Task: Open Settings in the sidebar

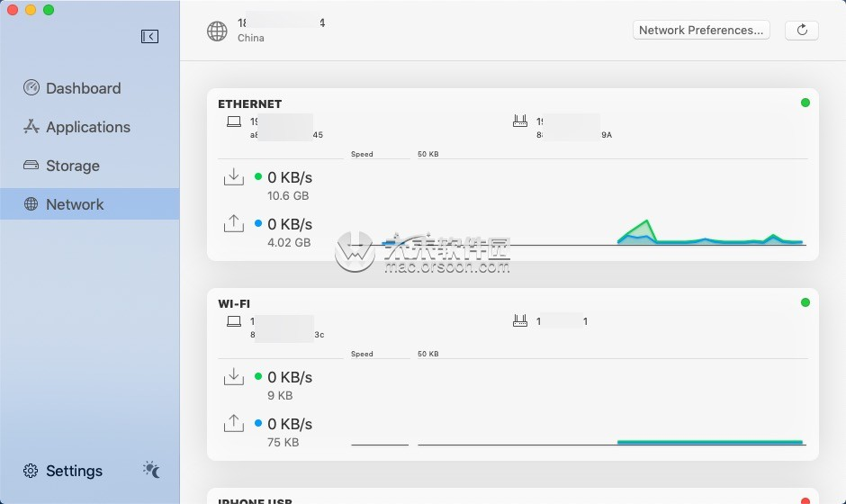Action: point(63,471)
